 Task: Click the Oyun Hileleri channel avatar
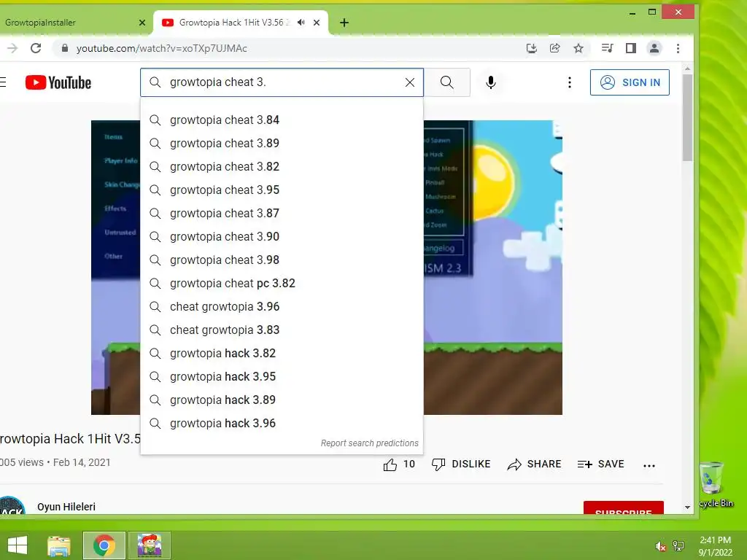pos(12,505)
